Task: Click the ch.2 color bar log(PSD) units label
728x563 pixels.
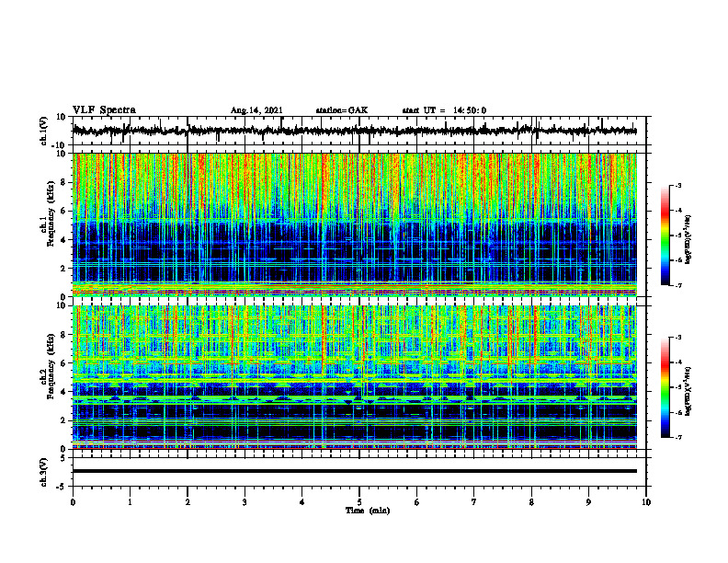Action: coord(688,392)
